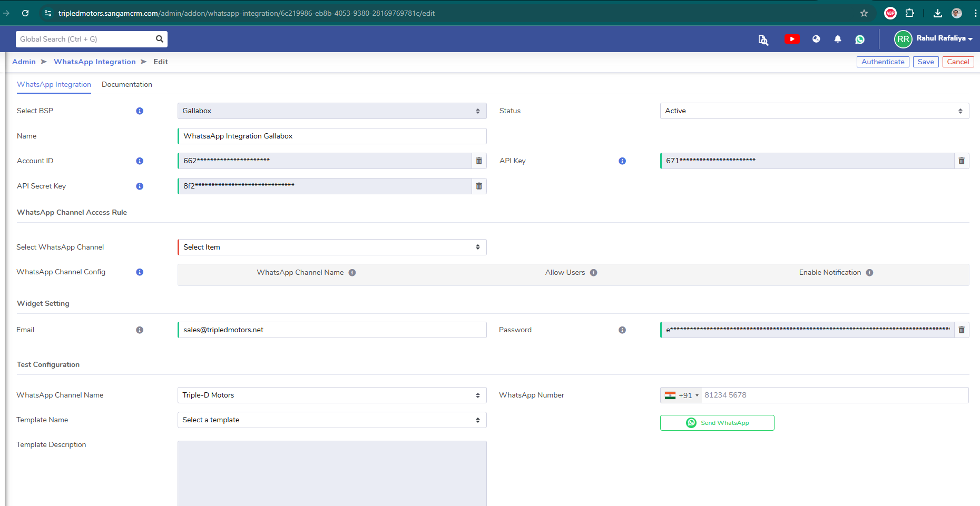Open browser downloads
The height and width of the screenshot is (506, 980).
click(x=938, y=13)
